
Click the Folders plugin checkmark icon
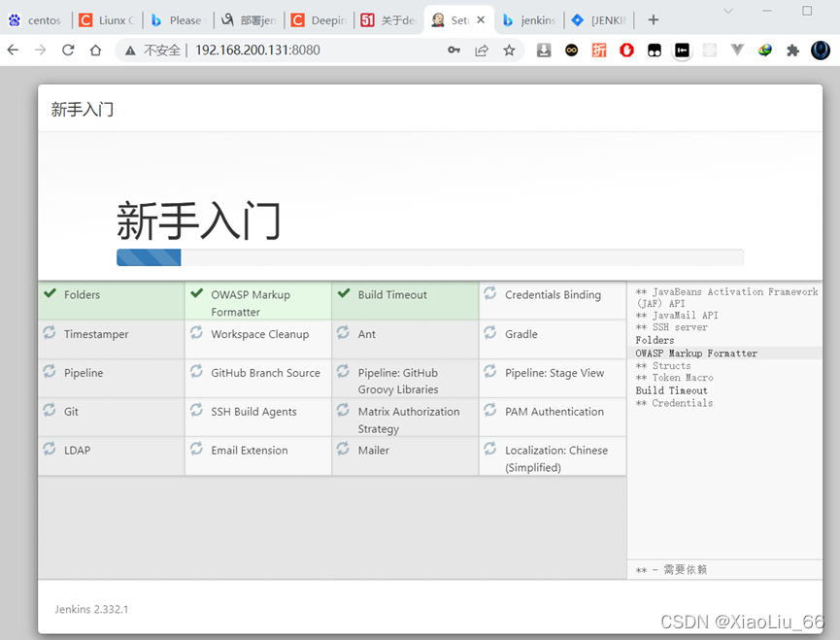(50, 293)
